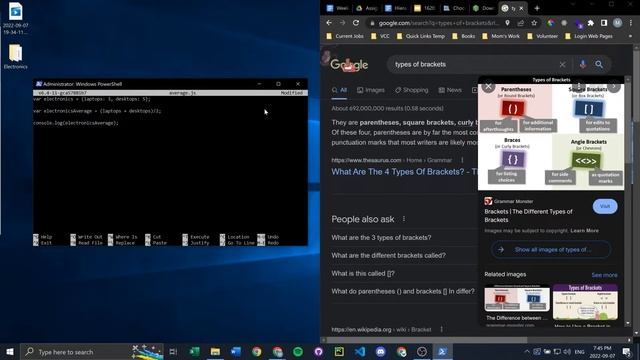
Task: Switch to the 'Hiero' browser tab
Action: coord(396,8)
